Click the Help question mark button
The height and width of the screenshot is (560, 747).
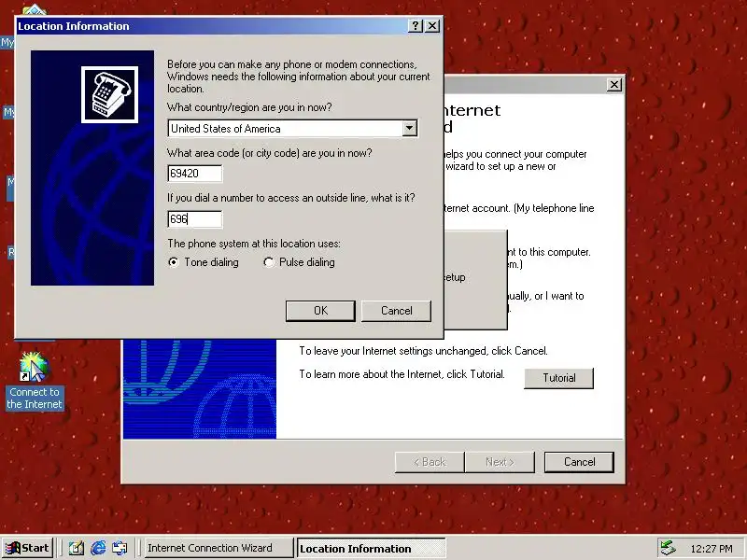(x=416, y=26)
